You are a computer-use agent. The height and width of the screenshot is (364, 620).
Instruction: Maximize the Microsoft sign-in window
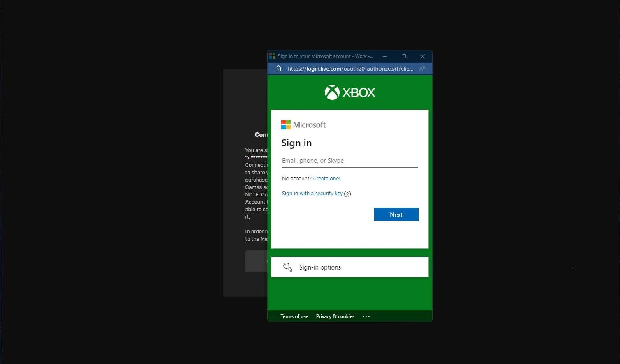click(x=404, y=56)
